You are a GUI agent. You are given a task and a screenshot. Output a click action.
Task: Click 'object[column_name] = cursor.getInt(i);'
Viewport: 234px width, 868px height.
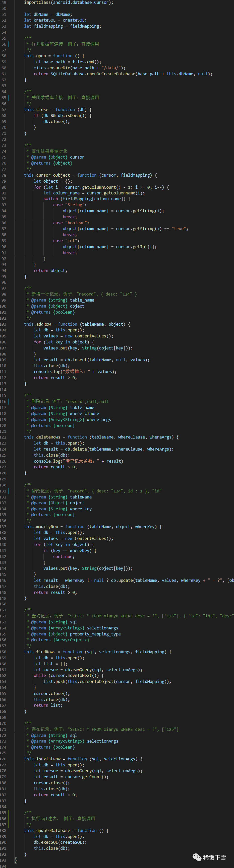[109, 247]
